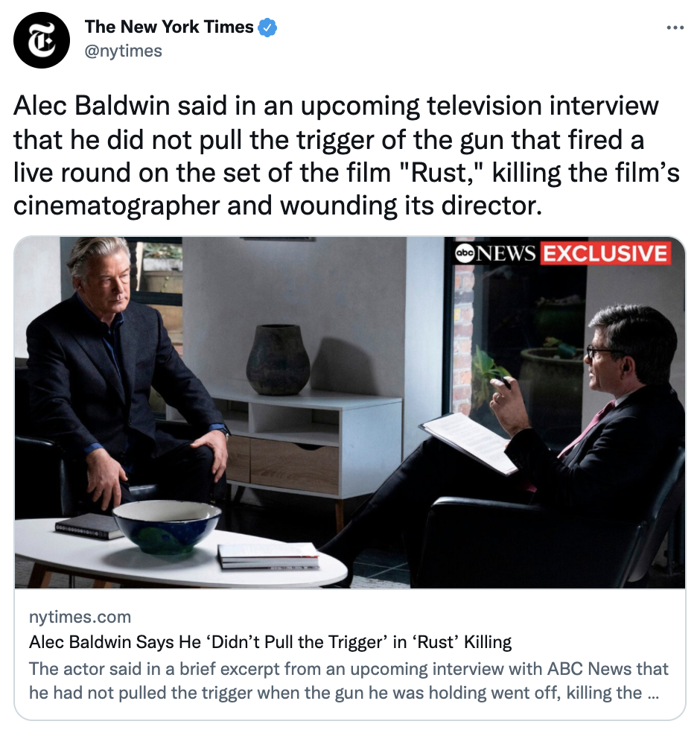Open the three-dot more options menu
The width and height of the screenshot is (700, 730).
[675, 28]
